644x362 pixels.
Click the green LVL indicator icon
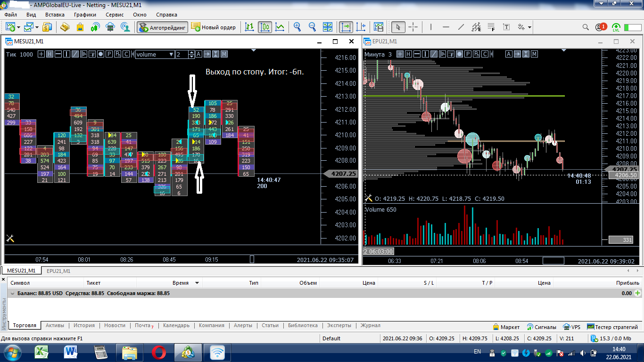(616, 27)
